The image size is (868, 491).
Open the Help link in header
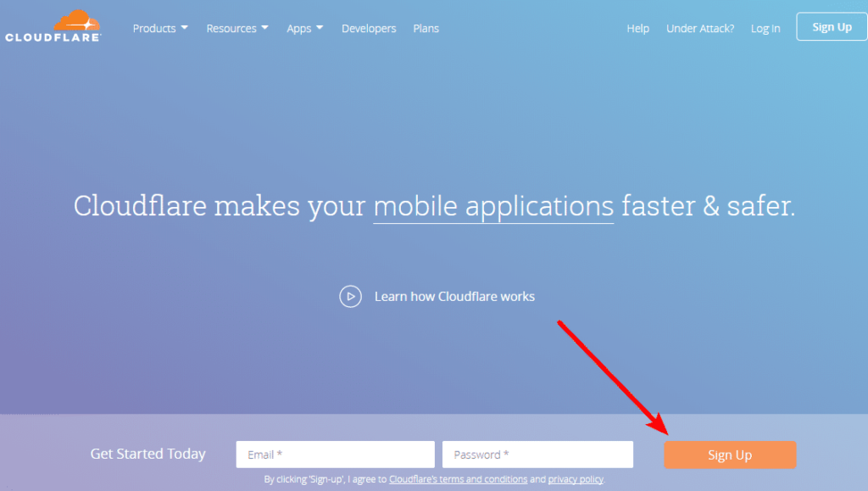(x=637, y=28)
